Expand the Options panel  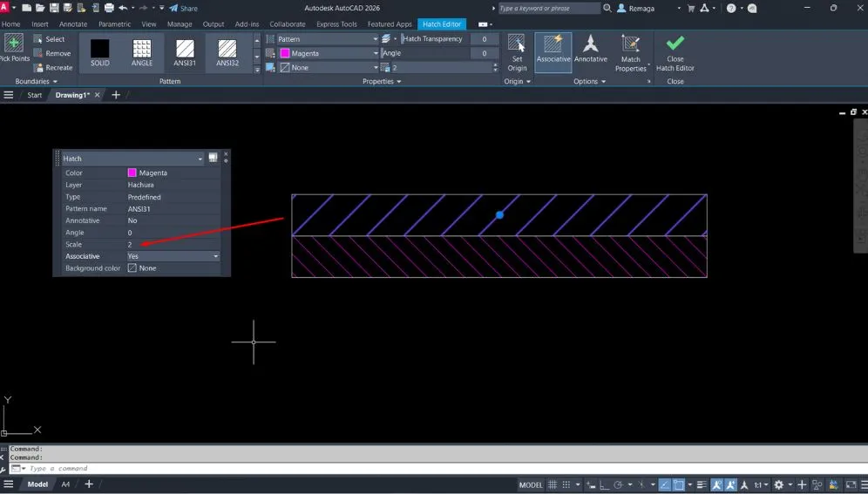click(x=589, y=81)
